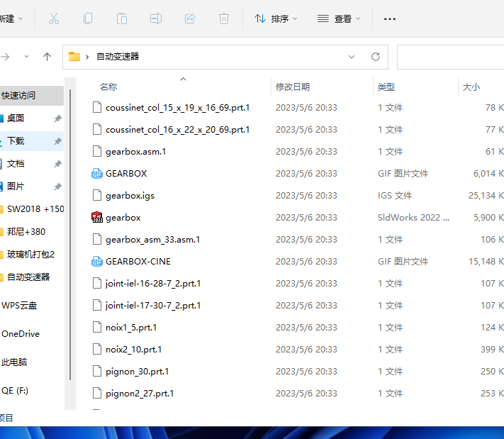Expand the address path chevron before 自动变速器
The image size is (504, 439).
coord(87,57)
